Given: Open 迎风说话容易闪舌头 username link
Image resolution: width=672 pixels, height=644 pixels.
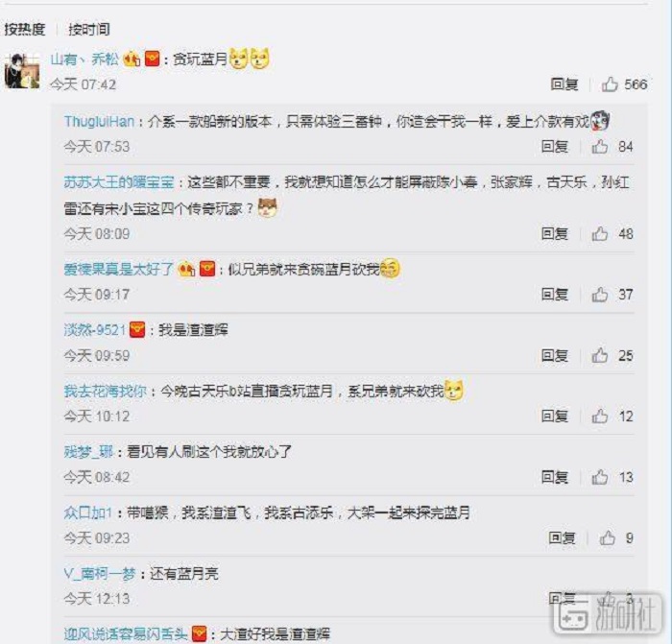Looking at the screenshot, I should coord(126,633).
